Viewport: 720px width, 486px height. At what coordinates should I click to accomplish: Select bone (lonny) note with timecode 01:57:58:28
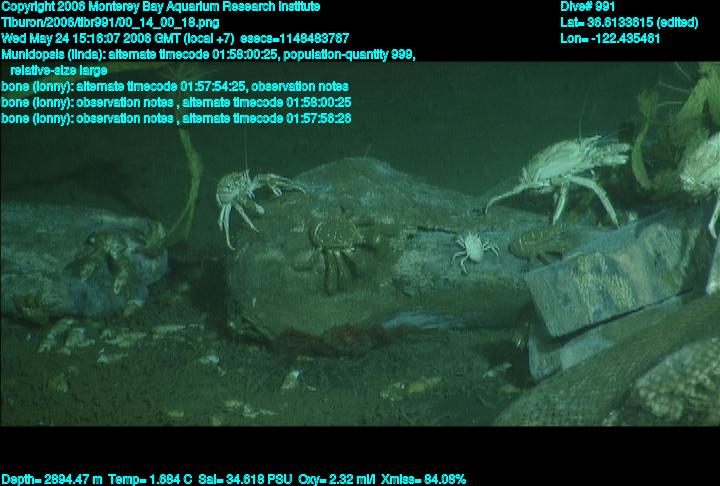[176, 118]
